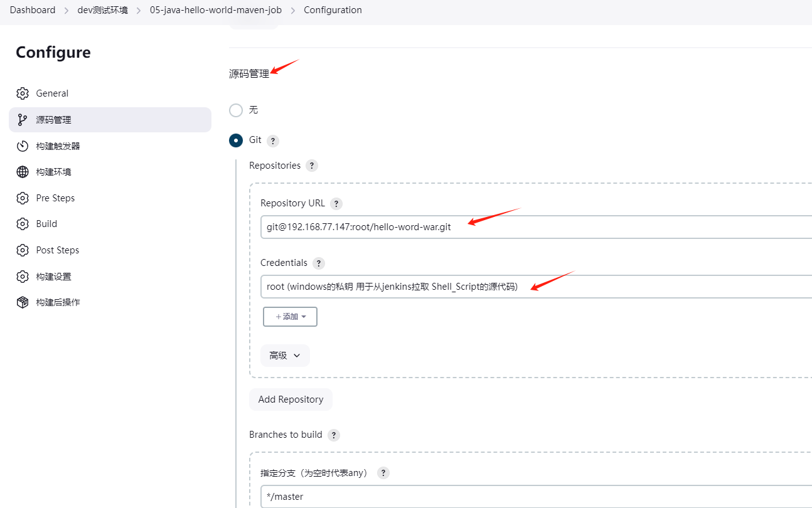
Task: Open chevron menu after dev测试环境 breadcrumb
Action: tap(139, 10)
